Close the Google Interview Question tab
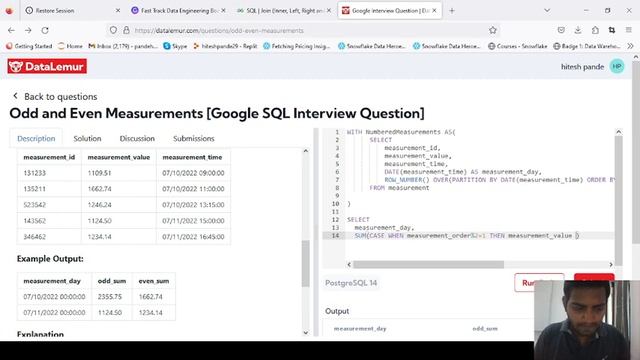640x360 pixels. (x=434, y=11)
